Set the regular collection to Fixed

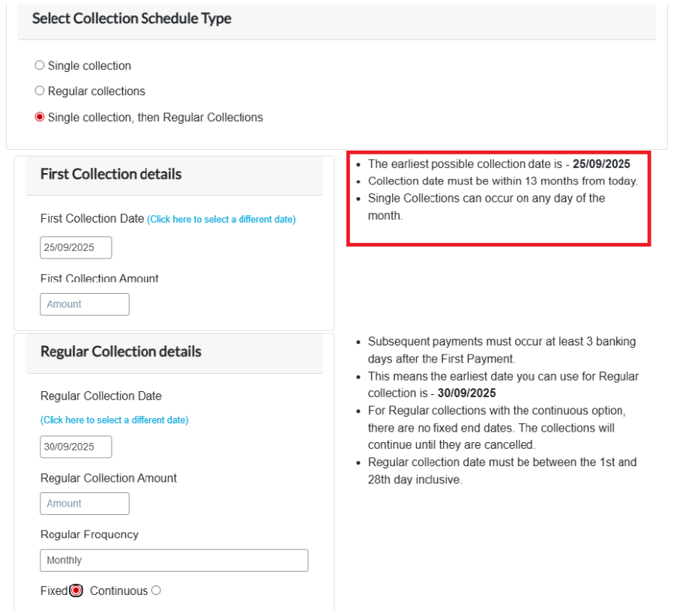(x=76, y=591)
